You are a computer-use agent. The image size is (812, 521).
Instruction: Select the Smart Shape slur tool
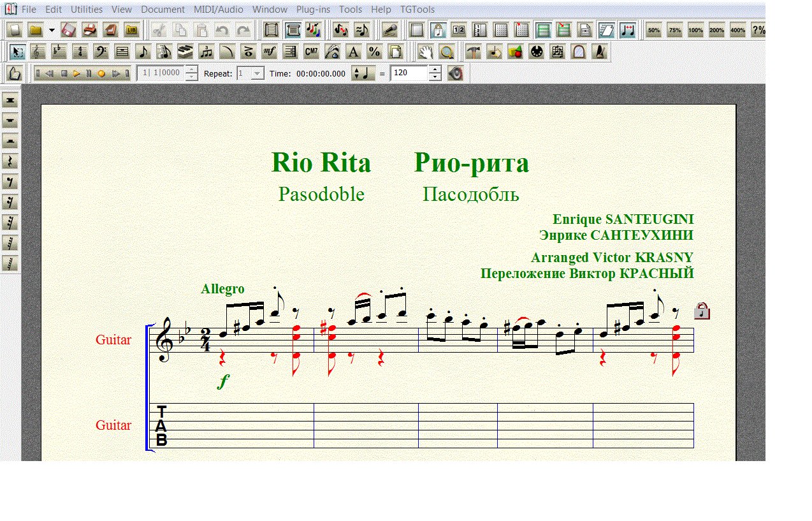227,52
